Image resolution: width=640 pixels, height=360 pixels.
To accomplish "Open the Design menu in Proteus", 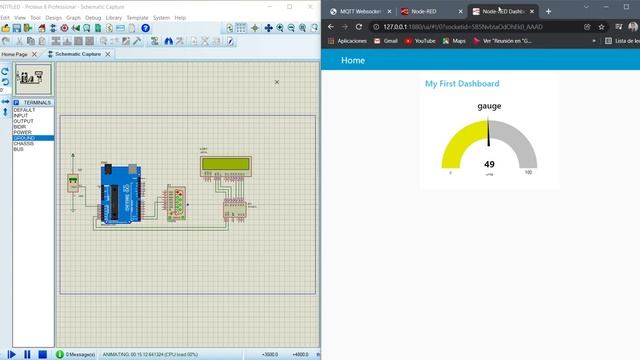I will [53, 18].
